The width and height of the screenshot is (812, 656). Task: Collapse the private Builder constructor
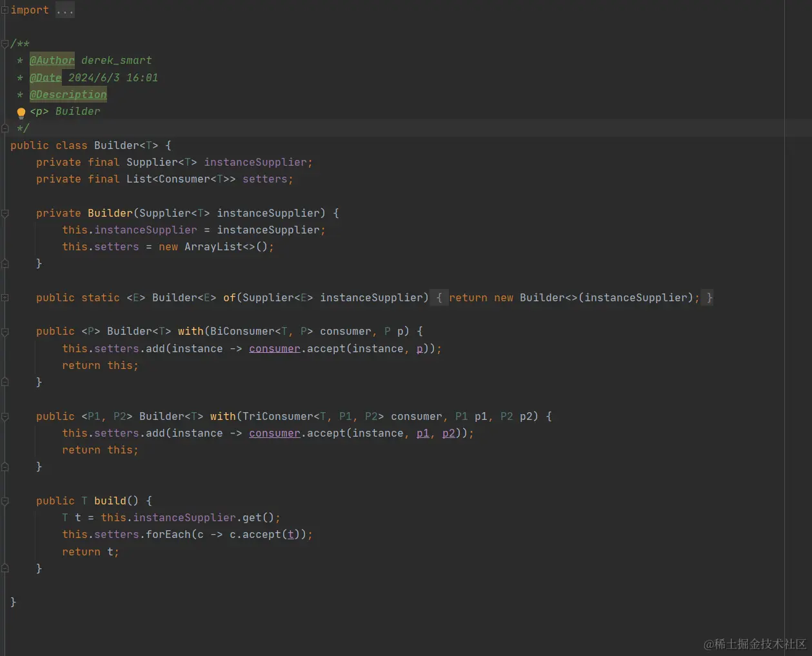[x=5, y=213]
